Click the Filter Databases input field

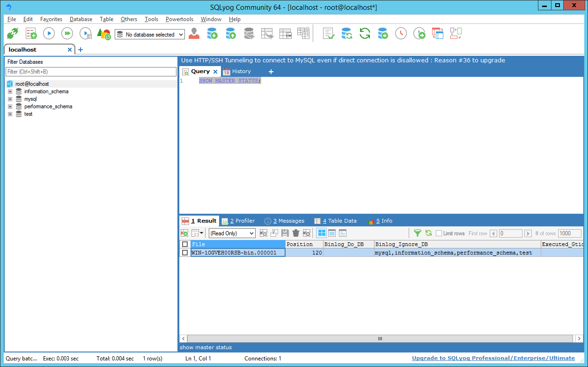click(91, 72)
